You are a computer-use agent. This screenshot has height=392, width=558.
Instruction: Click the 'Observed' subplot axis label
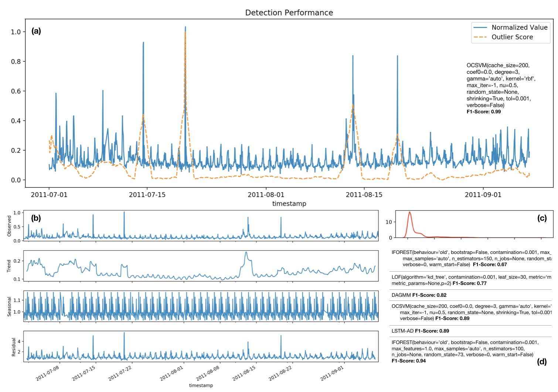(10, 226)
